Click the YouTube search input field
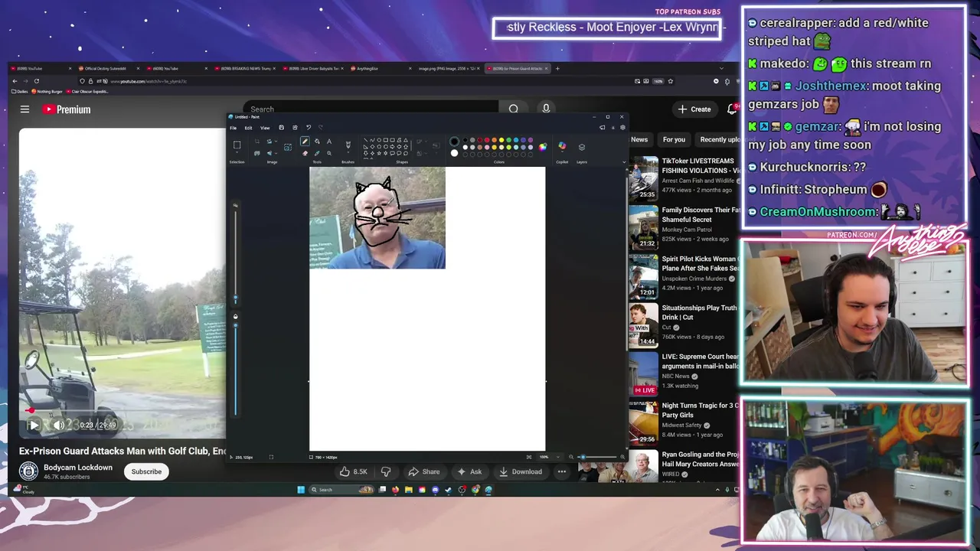The width and height of the screenshot is (980, 551). [371, 109]
